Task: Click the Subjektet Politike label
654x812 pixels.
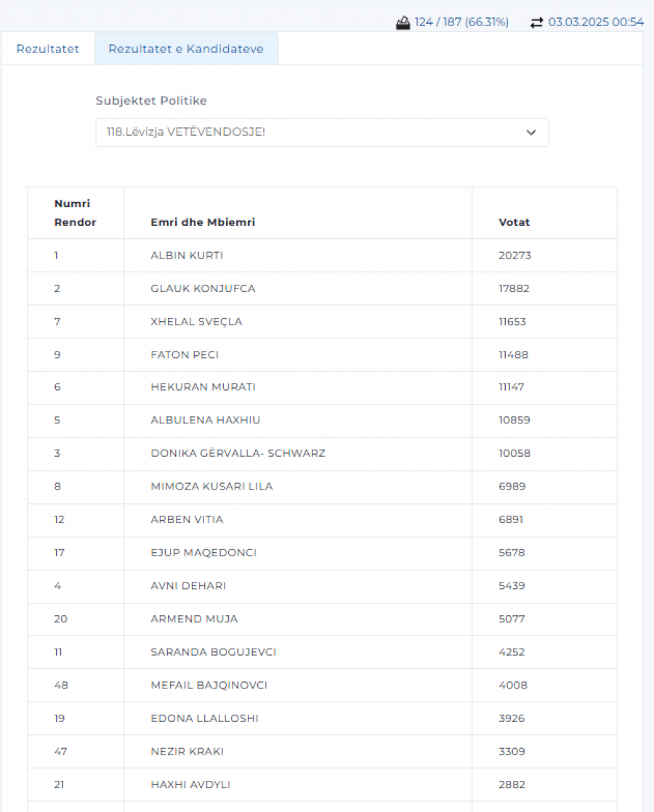Action: 151,100
